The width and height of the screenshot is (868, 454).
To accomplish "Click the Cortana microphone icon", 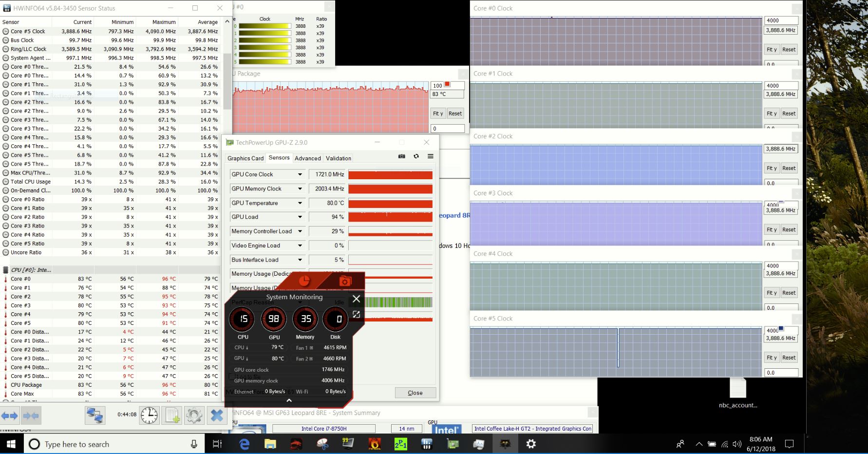I will pos(194,444).
